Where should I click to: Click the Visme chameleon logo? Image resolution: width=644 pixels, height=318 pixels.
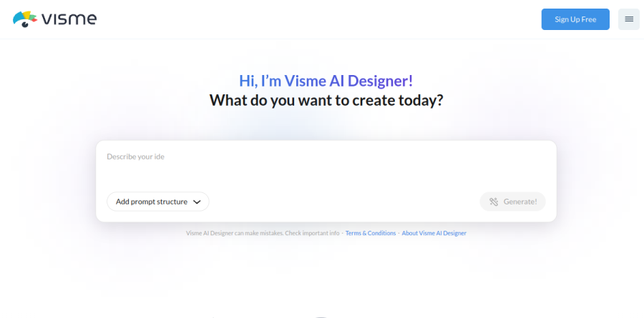click(54, 19)
